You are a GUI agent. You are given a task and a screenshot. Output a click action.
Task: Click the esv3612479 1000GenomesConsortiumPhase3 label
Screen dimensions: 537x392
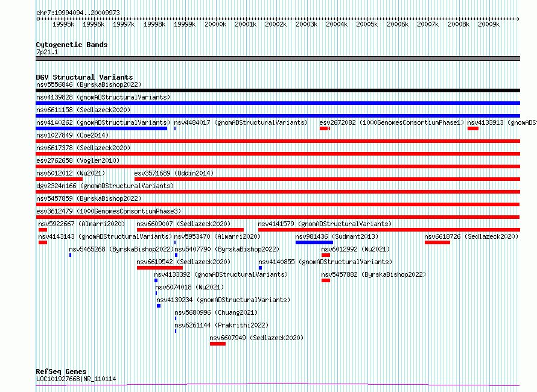click(x=109, y=211)
